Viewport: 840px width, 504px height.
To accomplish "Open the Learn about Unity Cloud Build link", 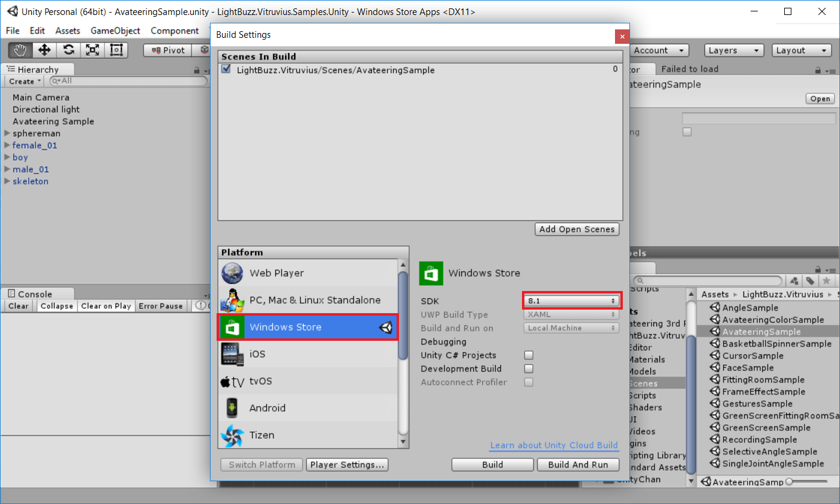I will tap(554, 446).
